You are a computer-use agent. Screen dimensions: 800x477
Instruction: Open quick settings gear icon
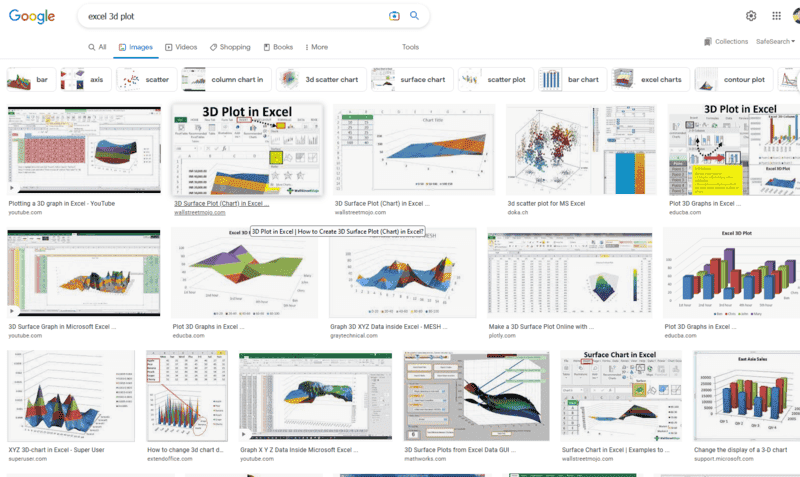point(751,16)
